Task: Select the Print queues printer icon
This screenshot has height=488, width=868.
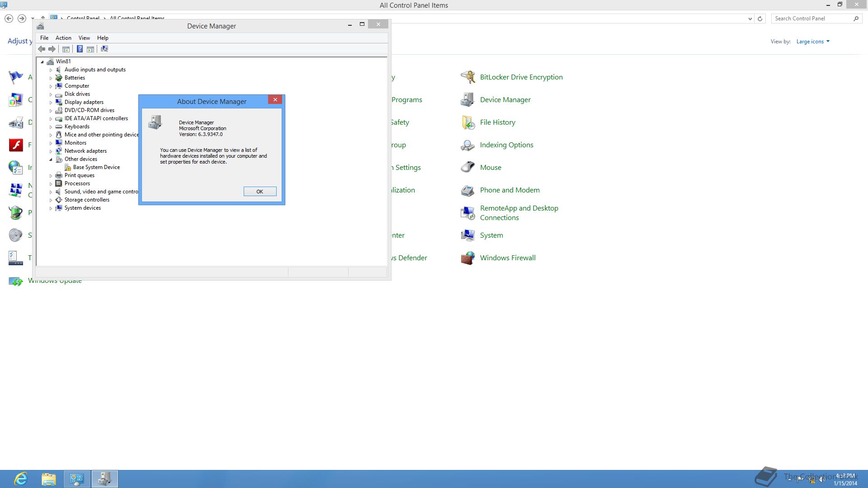Action: point(59,175)
